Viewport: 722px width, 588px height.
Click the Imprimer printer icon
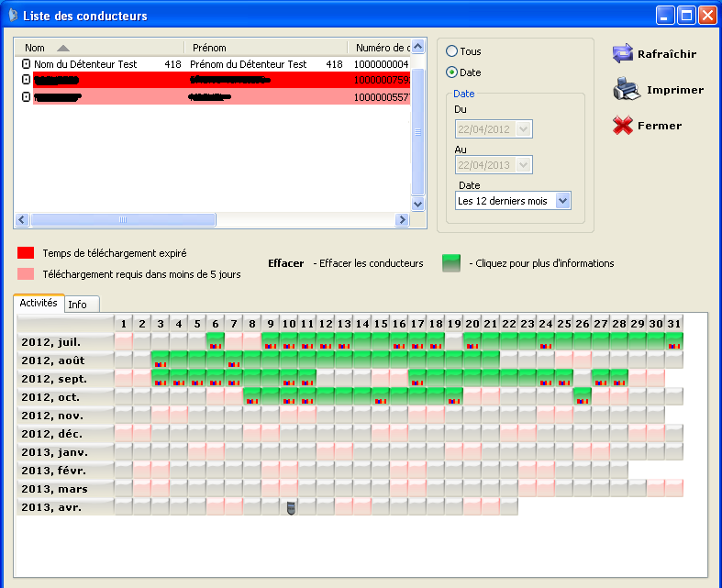tap(625, 90)
